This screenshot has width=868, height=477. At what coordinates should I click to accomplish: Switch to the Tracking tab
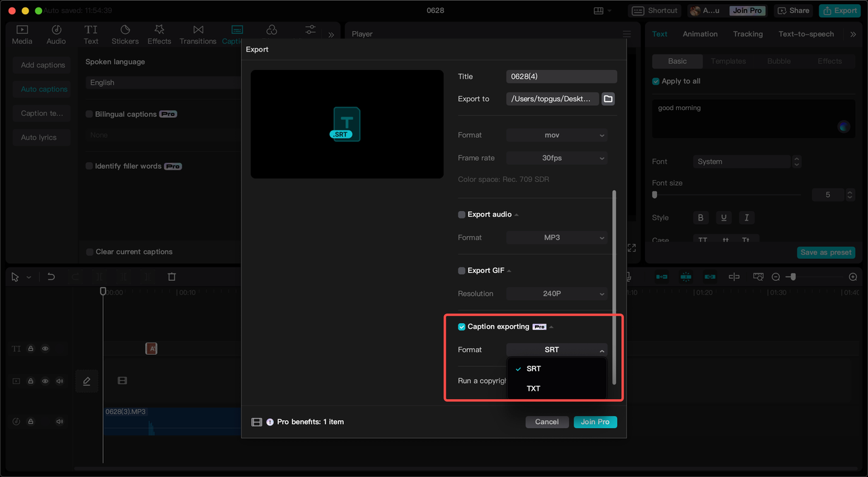[747, 34]
